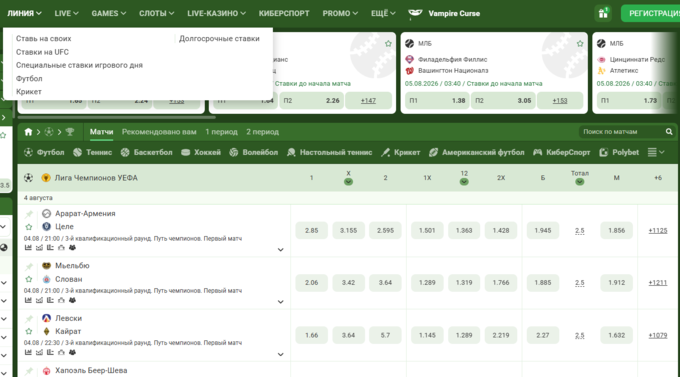Switch to the 2 период tab

(x=262, y=132)
